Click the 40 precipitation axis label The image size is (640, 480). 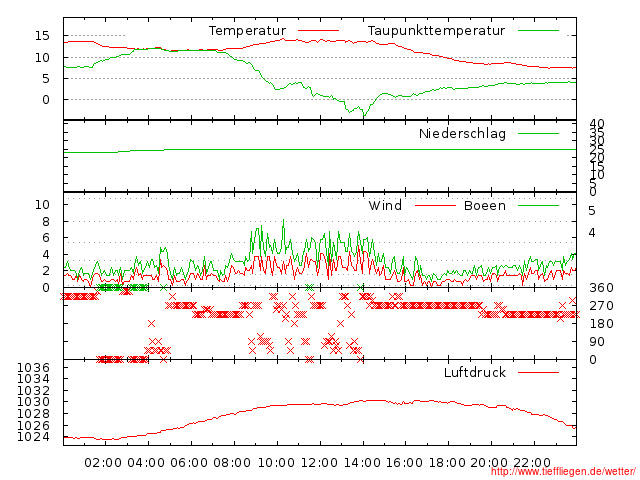click(x=597, y=124)
